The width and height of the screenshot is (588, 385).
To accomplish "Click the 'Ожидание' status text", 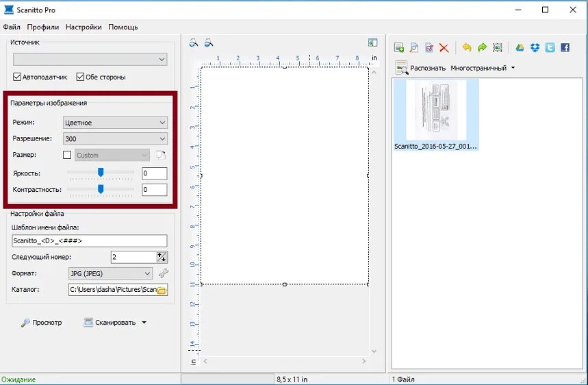I will (x=18, y=380).
